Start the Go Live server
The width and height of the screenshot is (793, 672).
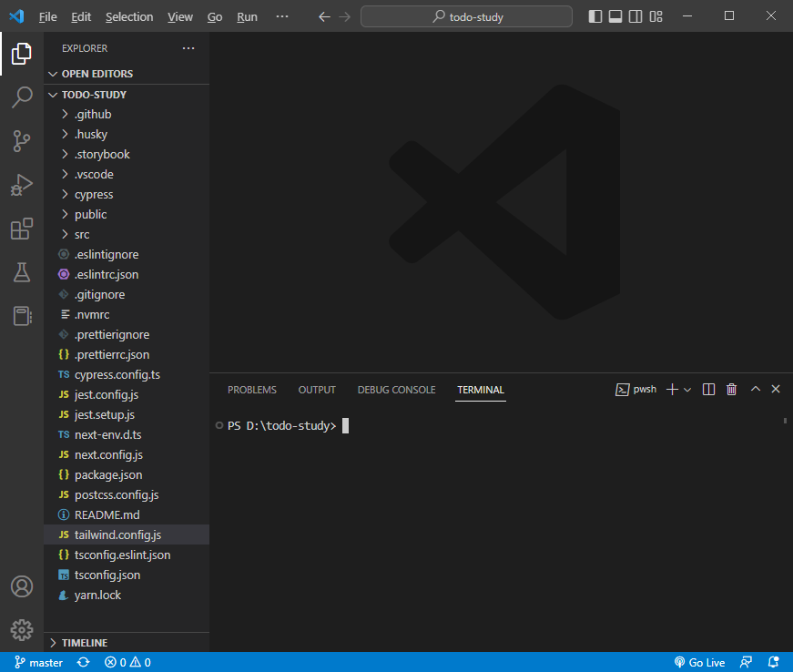point(699,662)
